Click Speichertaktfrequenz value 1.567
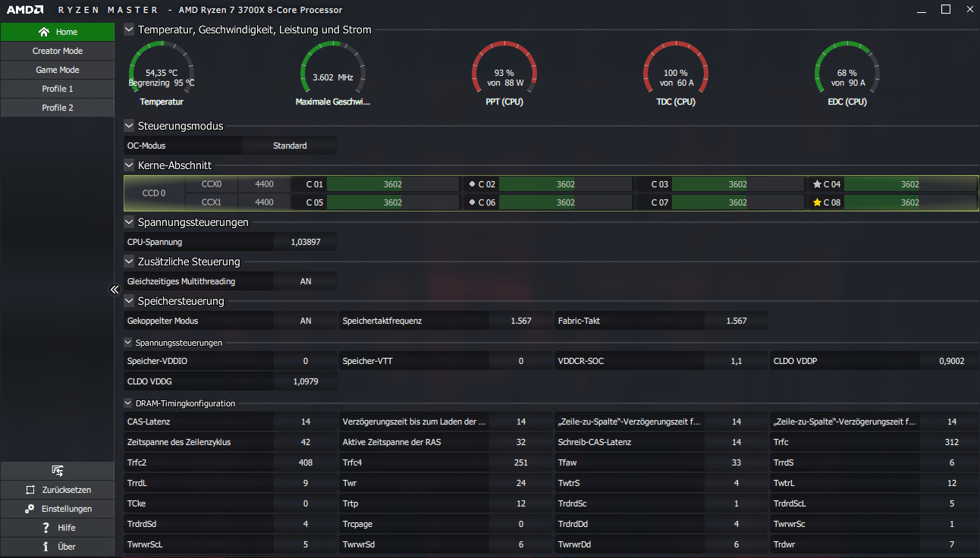 coord(521,321)
